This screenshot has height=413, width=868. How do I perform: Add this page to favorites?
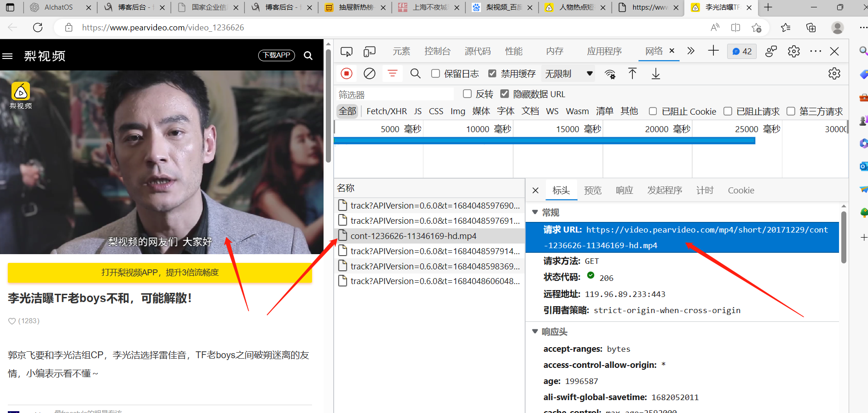[x=756, y=28]
